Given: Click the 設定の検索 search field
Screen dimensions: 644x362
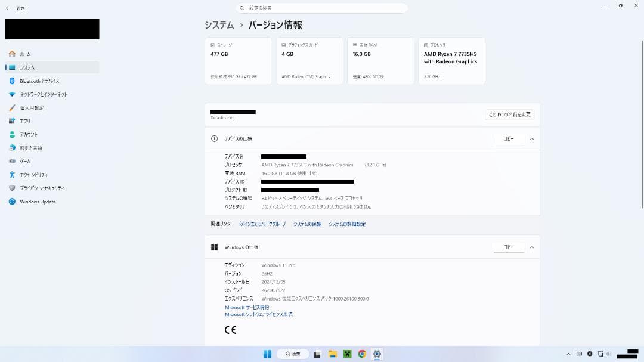Looking at the screenshot, I should click(322, 7).
